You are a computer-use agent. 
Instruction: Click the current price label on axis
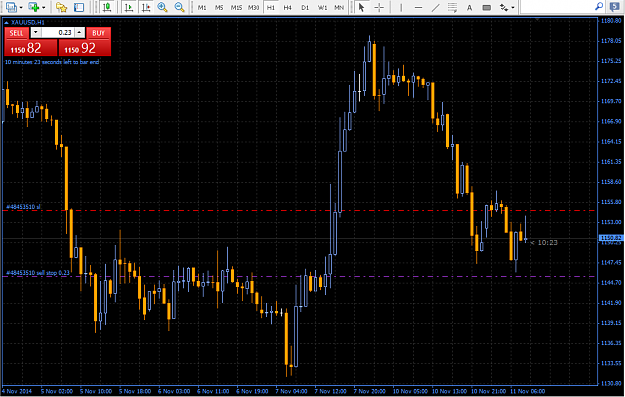611,238
